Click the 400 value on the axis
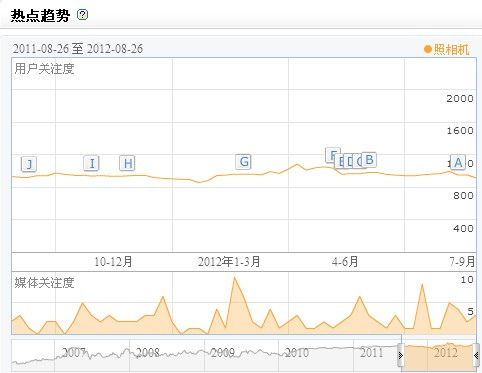482x373 pixels. [x=463, y=228]
